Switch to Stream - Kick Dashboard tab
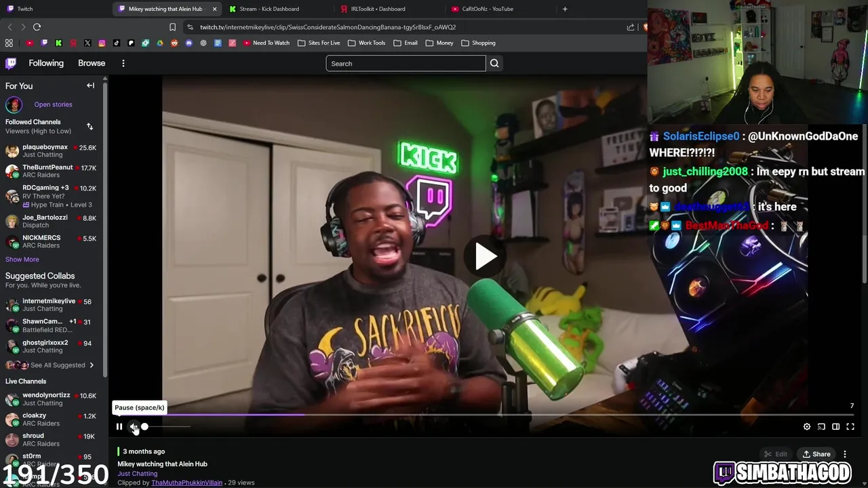The width and height of the screenshot is (868, 488). (x=278, y=9)
